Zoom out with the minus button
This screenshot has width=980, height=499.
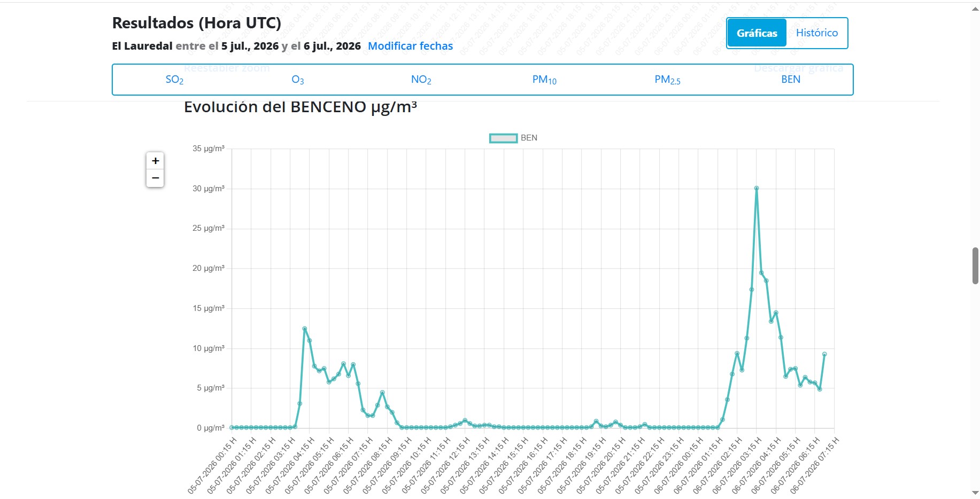click(x=155, y=178)
